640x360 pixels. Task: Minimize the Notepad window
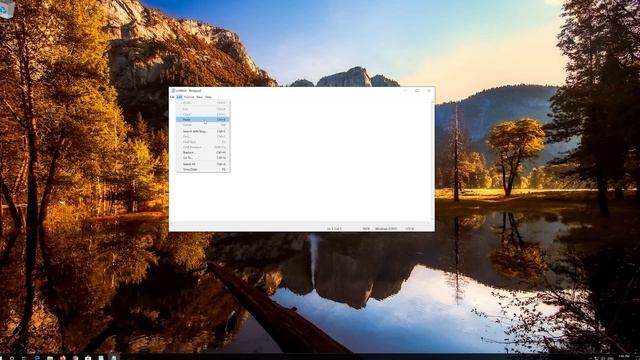pyautogui.click(x=405, y=91)
